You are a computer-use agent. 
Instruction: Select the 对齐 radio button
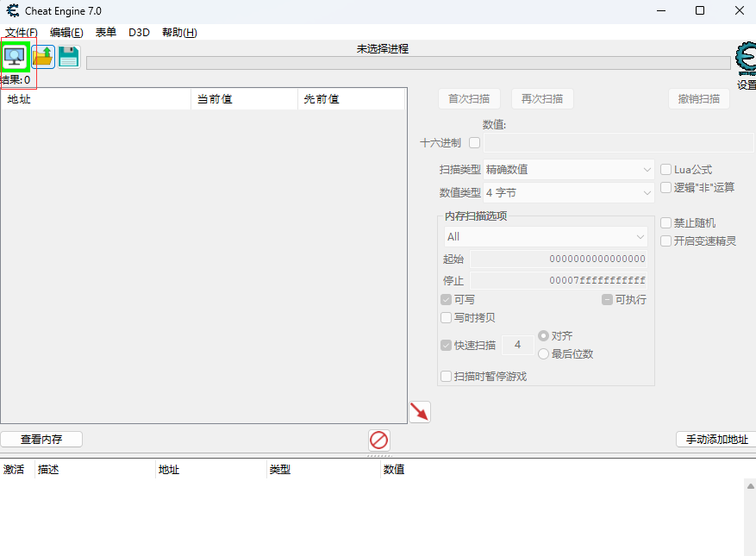[543, 335]
